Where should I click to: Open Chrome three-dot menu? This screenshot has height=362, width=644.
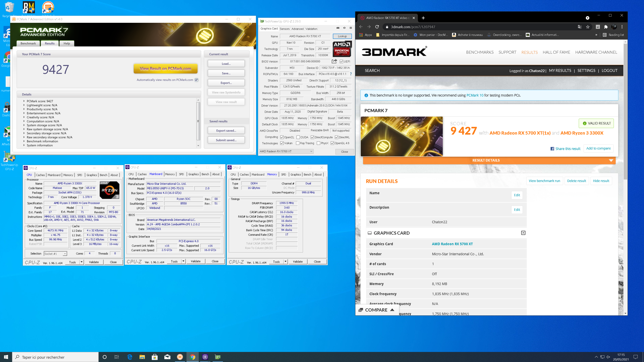[622, 27]
